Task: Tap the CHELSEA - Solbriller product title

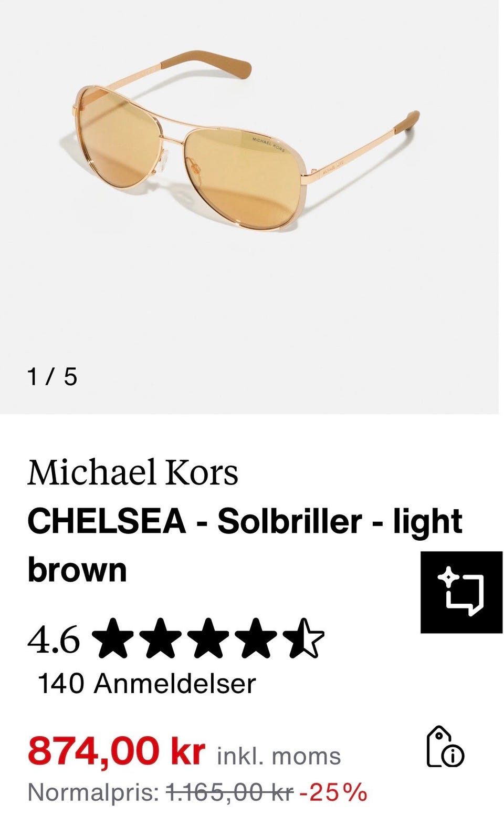Action: [x=245, y=545]
